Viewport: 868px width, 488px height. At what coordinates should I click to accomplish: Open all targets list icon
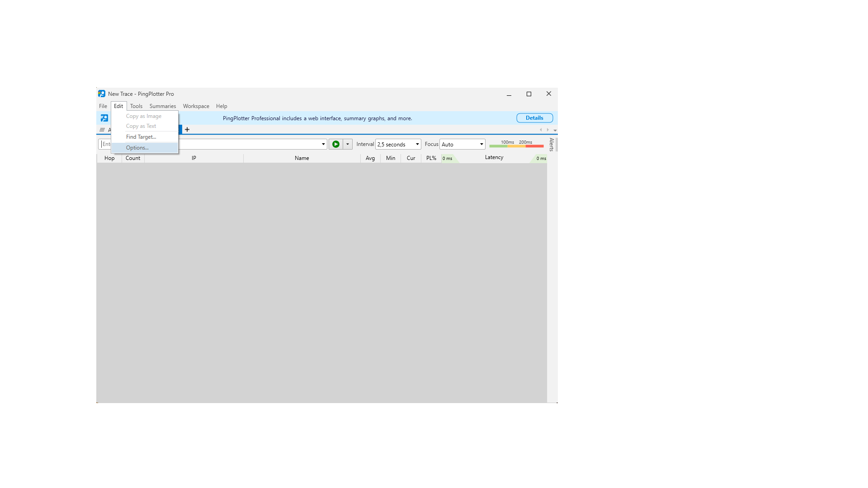(102, 130)
